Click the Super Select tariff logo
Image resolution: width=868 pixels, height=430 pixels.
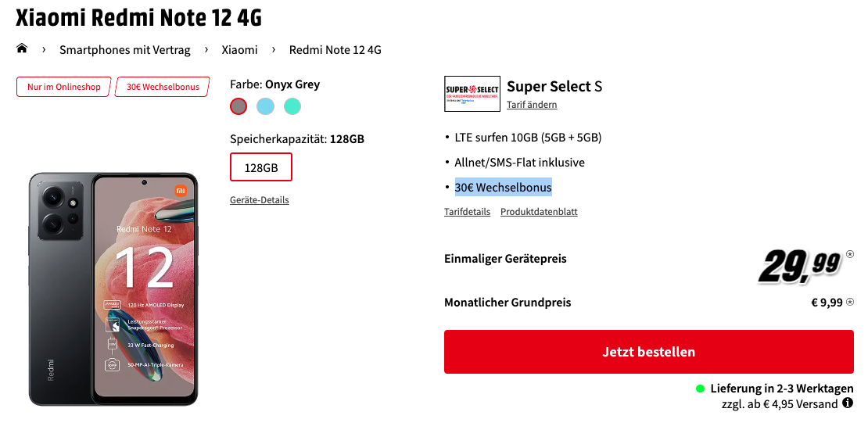pyautogui.click(x=472, y=94)
